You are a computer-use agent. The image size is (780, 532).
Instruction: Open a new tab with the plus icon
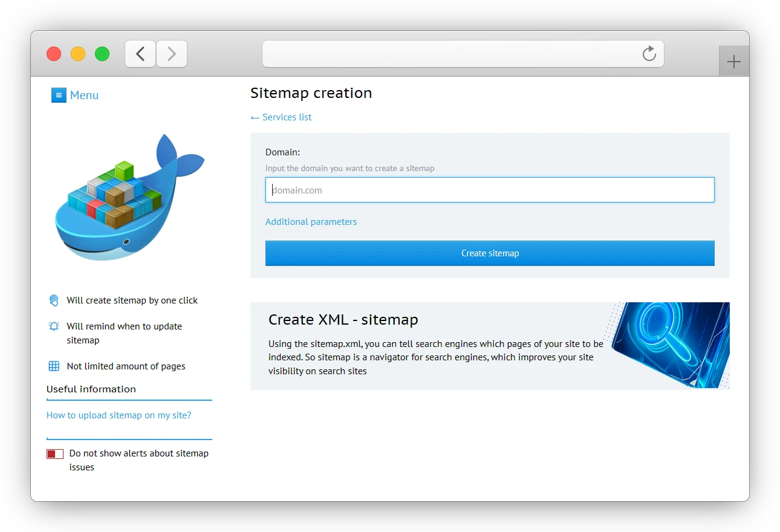pos(733,61)
